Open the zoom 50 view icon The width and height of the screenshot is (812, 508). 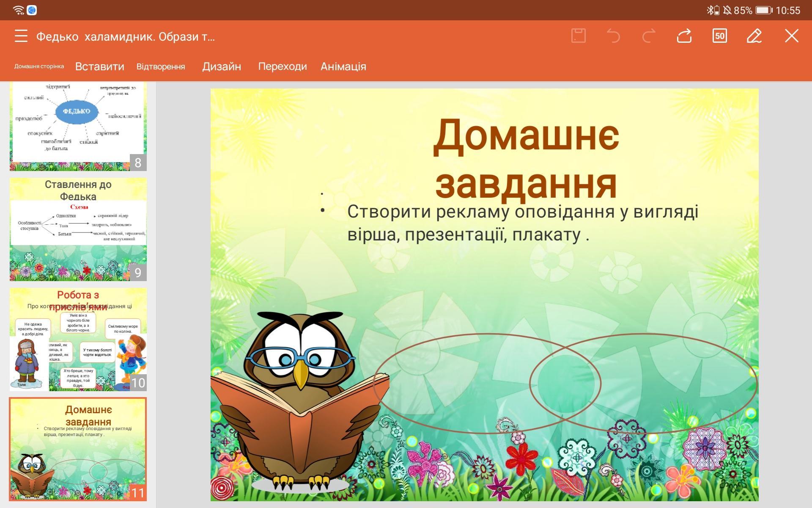click(719, 36)
